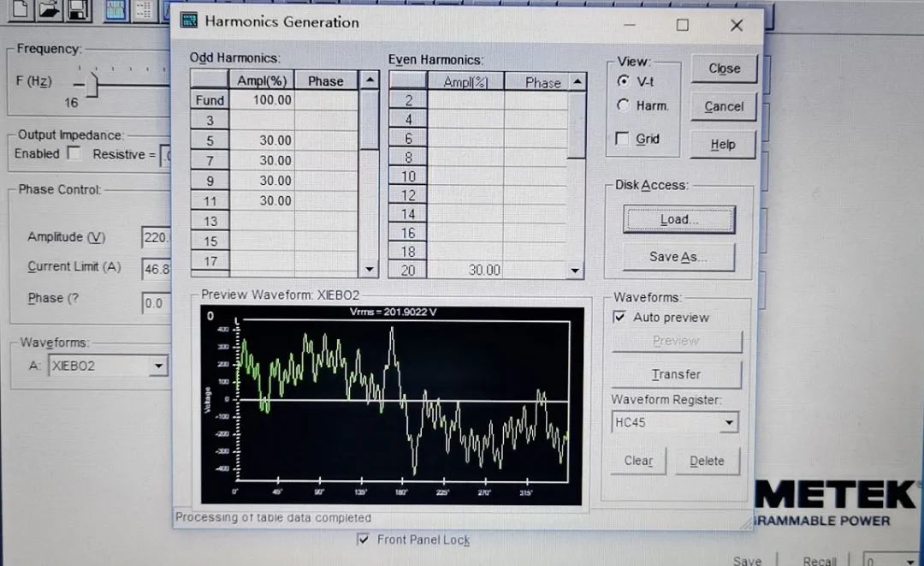Click the Open folder toolbar icon
Viewport: 924px width, 566px height.
point(48,9)
